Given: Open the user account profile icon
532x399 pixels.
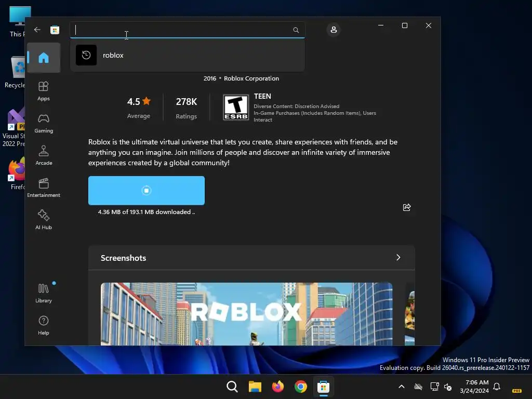Looking at the screenshot, I should click(x=334, y=30).
